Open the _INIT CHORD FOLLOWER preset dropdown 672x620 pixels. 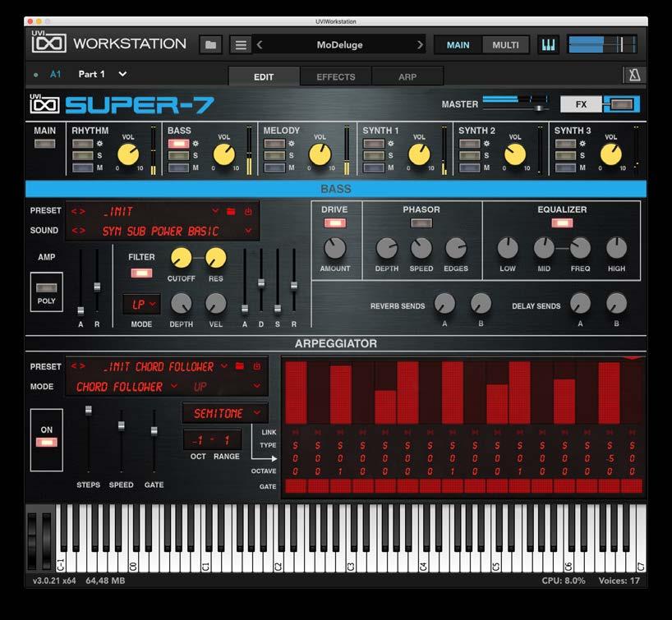[x=224, y=366]
